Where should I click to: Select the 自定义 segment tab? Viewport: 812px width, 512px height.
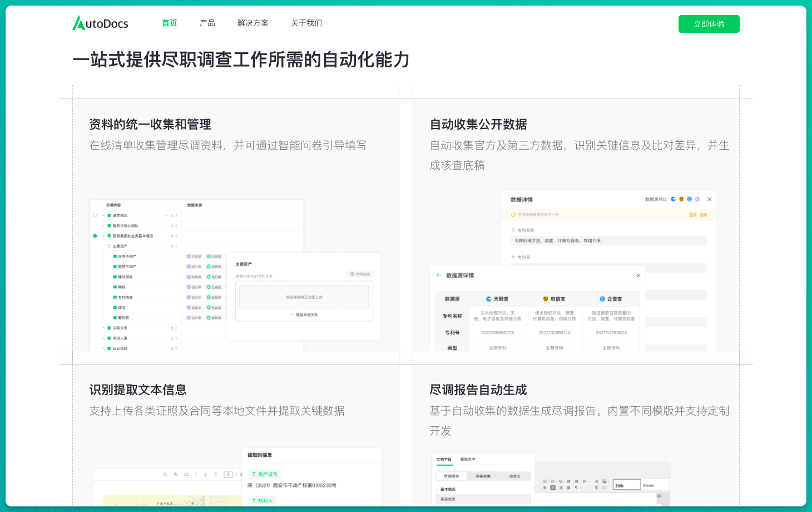[x=515, y=476]
